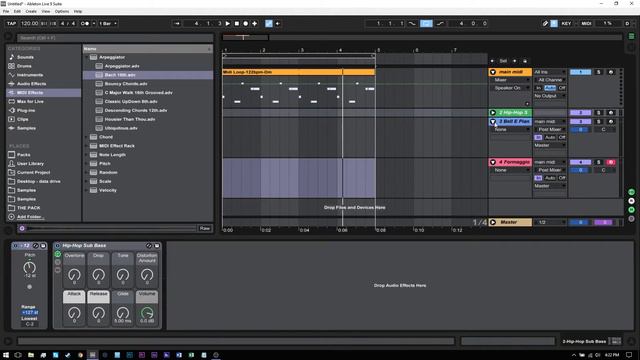
Task: Toggle the browser preview headphone button
Action: pyautogui.click(x=22, y=229)
